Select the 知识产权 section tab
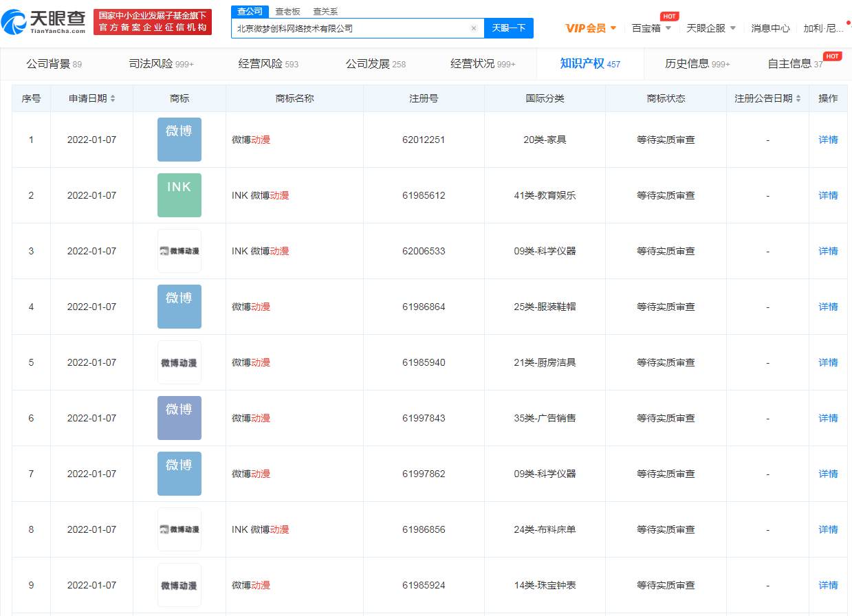This screenshot has height=616, width=852. pos(590,64)
